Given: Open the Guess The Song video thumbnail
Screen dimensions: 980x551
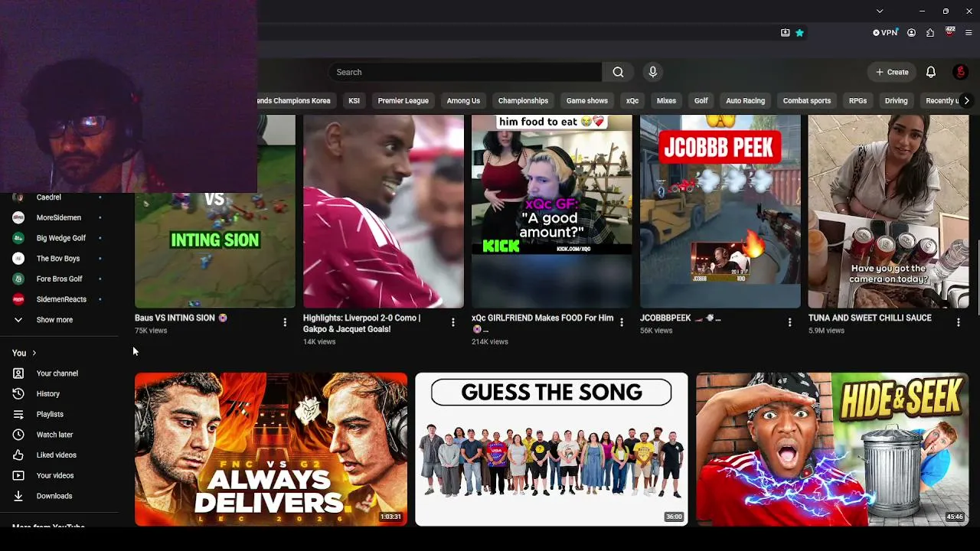Looking at the screenshot, I should [551, 449].
